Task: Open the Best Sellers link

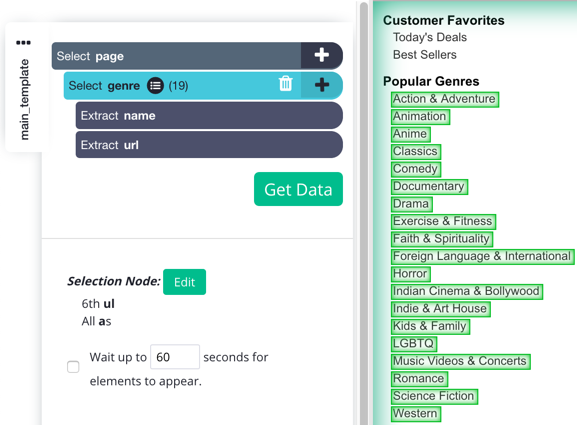Action: 424,55
